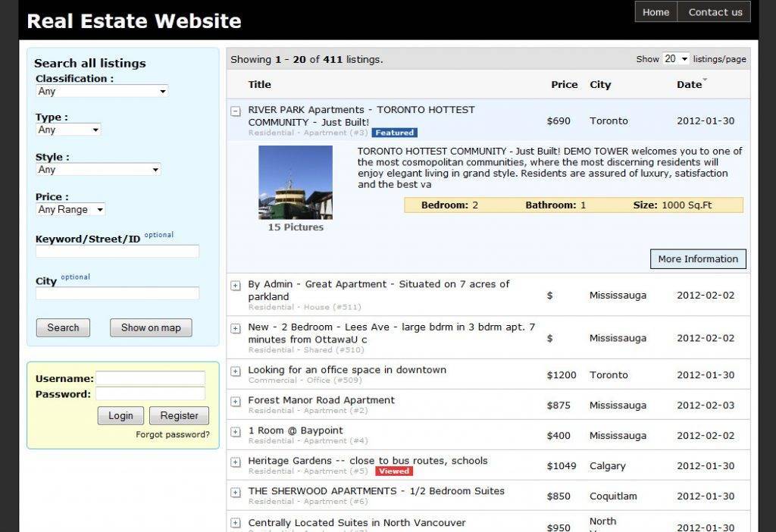Change the listings per page dropdown
The image size is (776, 532).
coord(676,59)
